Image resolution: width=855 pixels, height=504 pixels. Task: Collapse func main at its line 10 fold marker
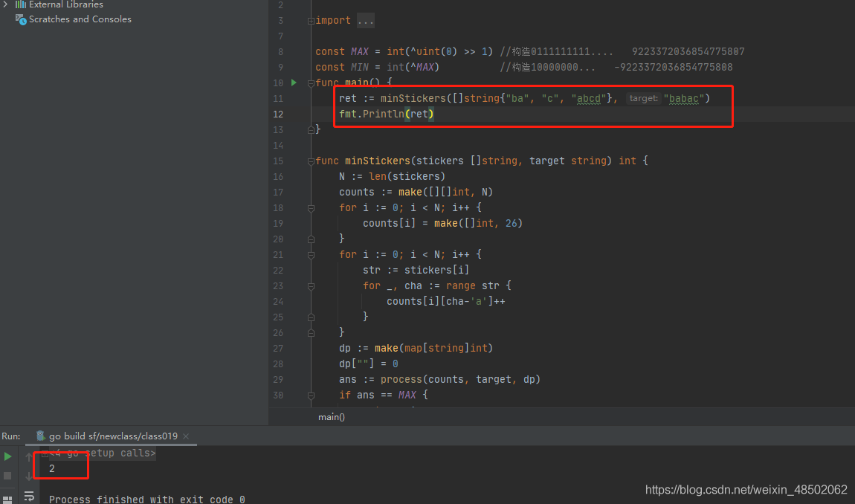click(x=311, y=83)
